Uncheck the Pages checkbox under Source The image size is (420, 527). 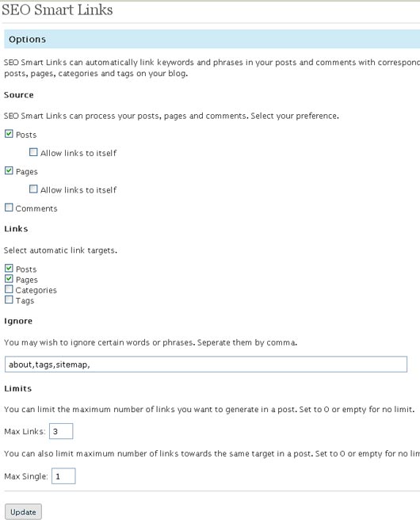point(9,170)
